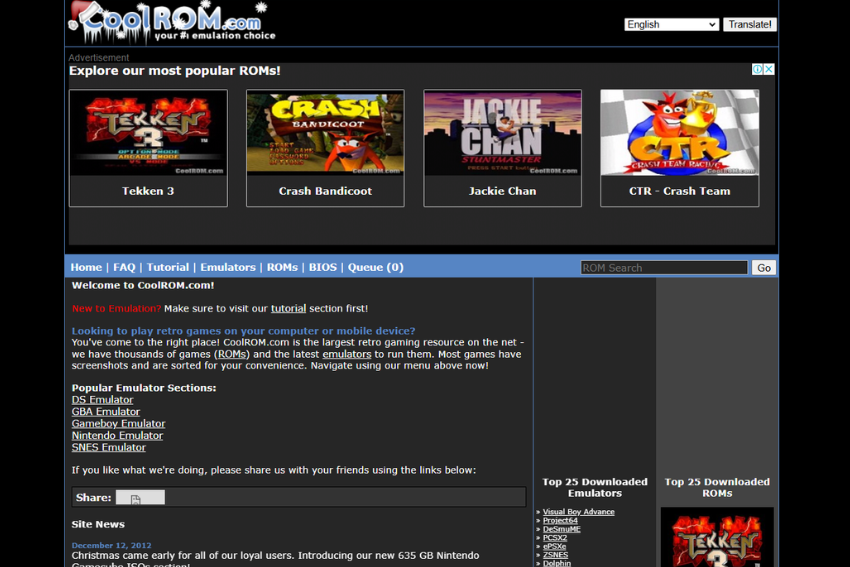Click the red New to Emulation? text

[x=117, y=308]
